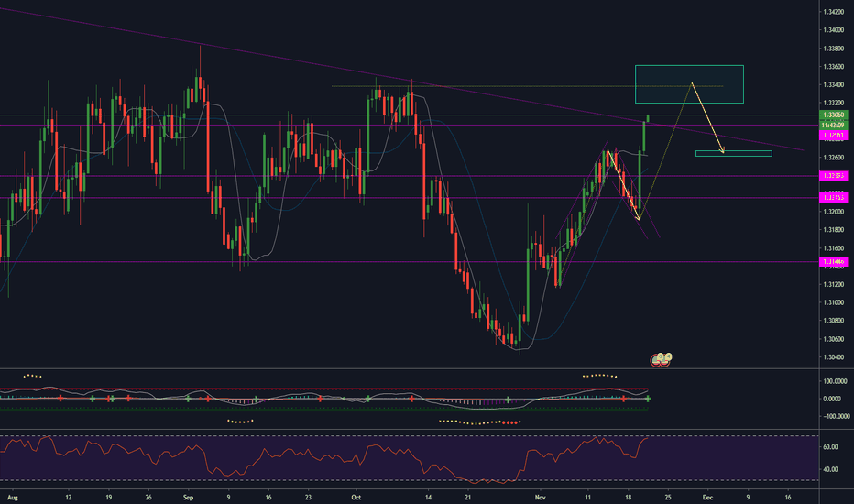Click the magenta 1.31446 price level label

[834, 262]
